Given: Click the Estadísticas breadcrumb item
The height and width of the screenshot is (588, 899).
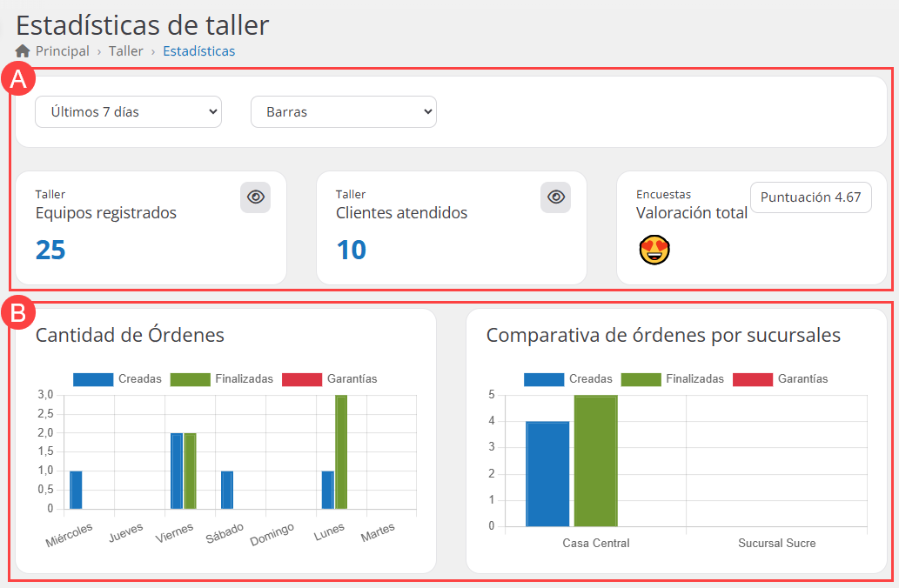Looking at the screenshot, I should (198, 51).
